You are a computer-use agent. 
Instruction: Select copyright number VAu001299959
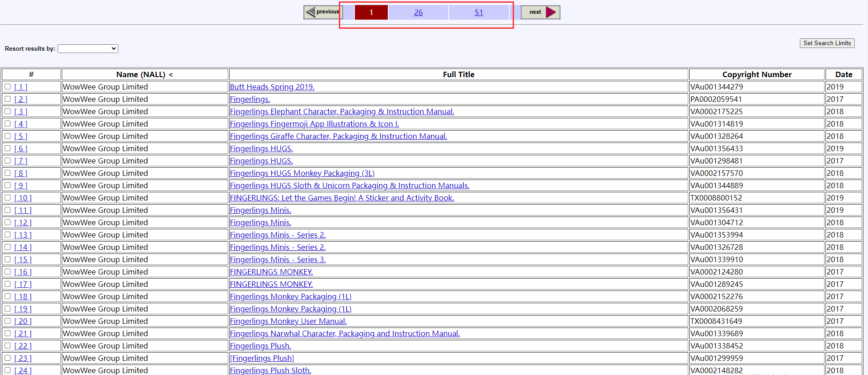(x=717, y=358)
